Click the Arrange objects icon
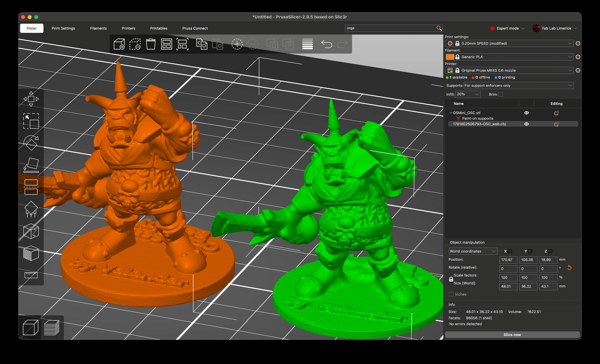The image size is (600, 364). click(x=166, y=44)
